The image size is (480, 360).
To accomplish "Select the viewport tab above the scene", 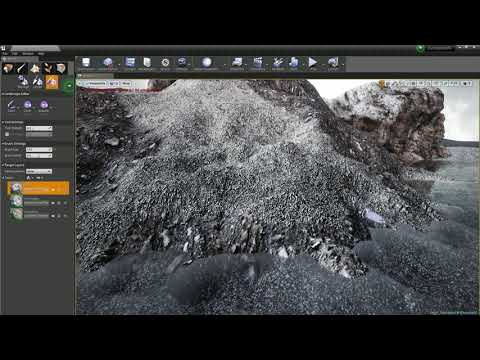I will [96, 76].
